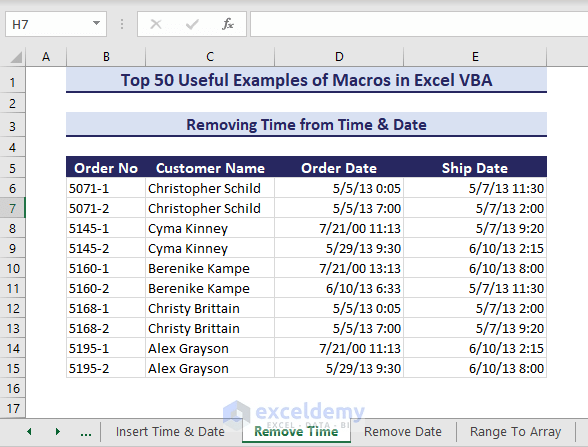Click the Order No header cell

(x=106, y=168)
